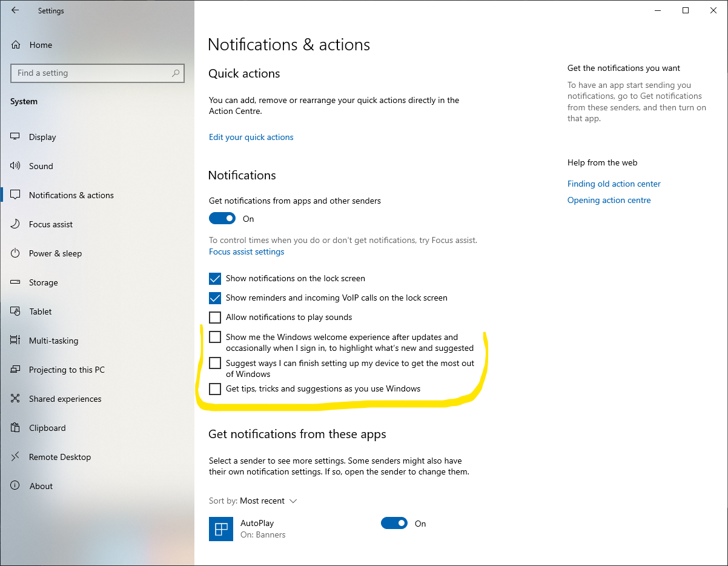This screenshot has width=728, height=566.
Task: Turn off notifications from apps toggle
Action: [x=222, y=219]
